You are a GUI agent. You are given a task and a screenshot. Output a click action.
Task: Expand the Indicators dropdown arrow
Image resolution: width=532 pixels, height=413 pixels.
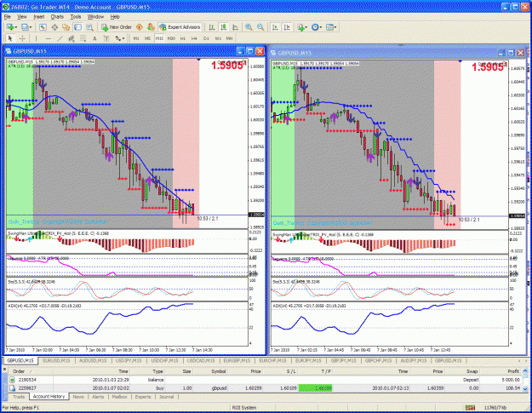306,27
